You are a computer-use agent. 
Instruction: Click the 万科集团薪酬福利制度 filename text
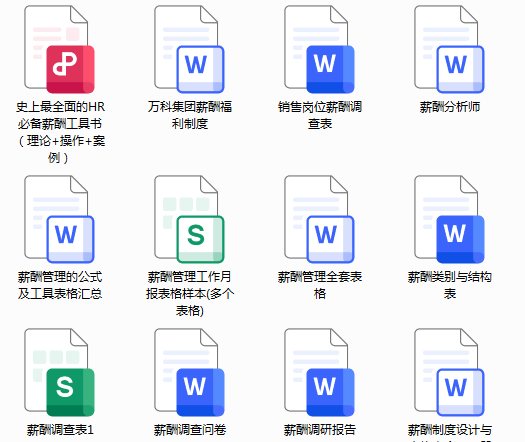tap(190, 115)
